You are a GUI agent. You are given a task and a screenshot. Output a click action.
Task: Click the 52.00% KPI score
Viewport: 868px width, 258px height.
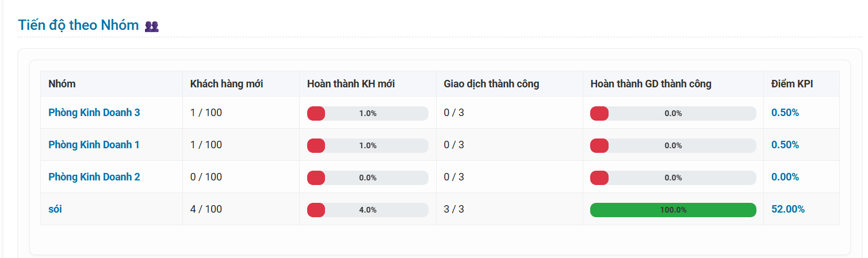tap(788, 209)
